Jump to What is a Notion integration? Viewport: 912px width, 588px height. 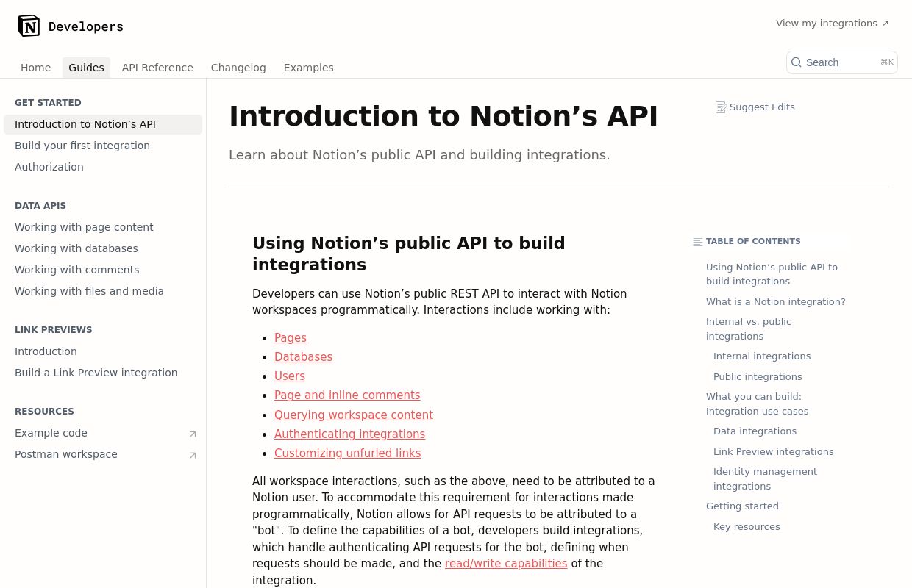tap(776, 302)
